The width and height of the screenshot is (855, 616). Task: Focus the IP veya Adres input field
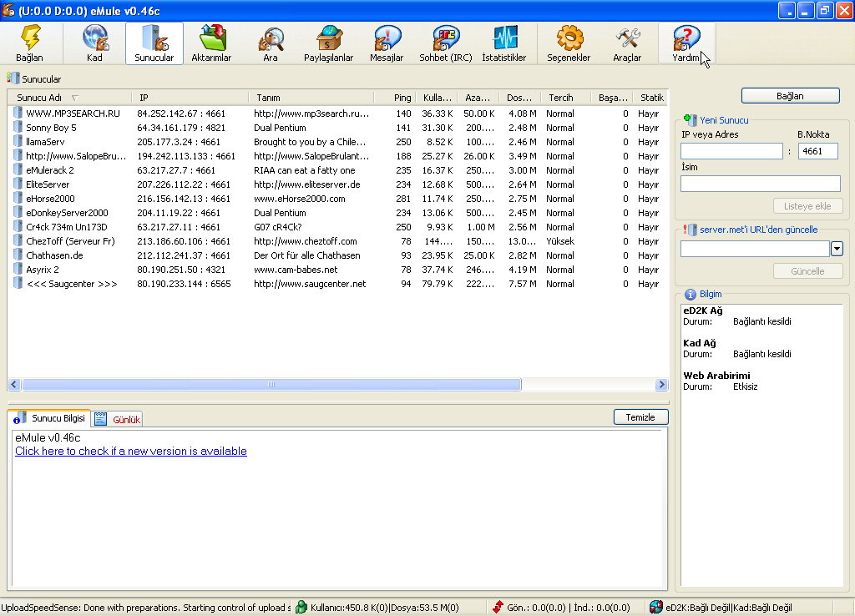click(731, 151)
